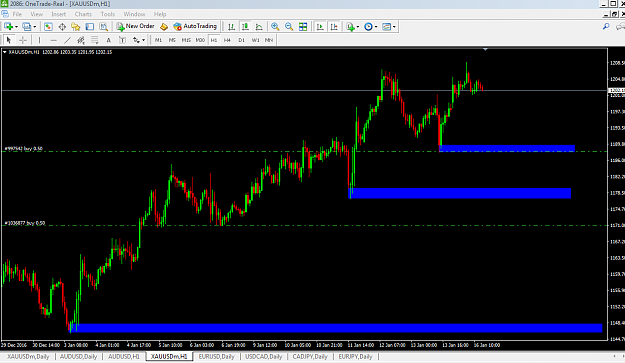Switch chart to Bar Chart mode
Screen dimensions: 625x363
click(x=231, y=27)
